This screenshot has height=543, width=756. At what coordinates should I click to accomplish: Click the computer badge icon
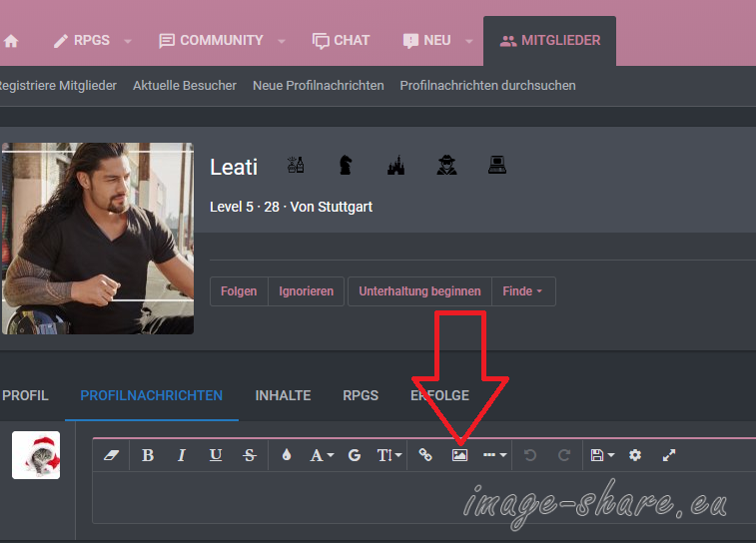click(497, 165)
